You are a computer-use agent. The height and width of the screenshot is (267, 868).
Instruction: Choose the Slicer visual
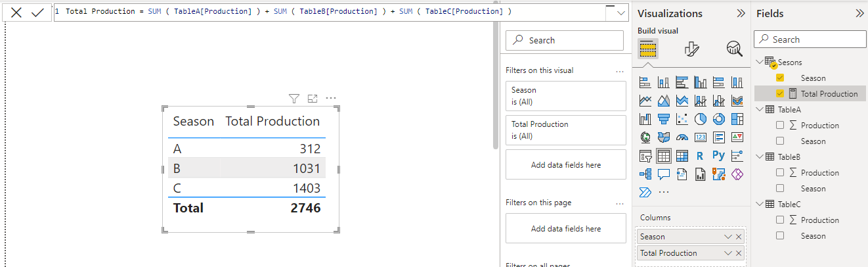pyautogui.click(x=645, y=156)
